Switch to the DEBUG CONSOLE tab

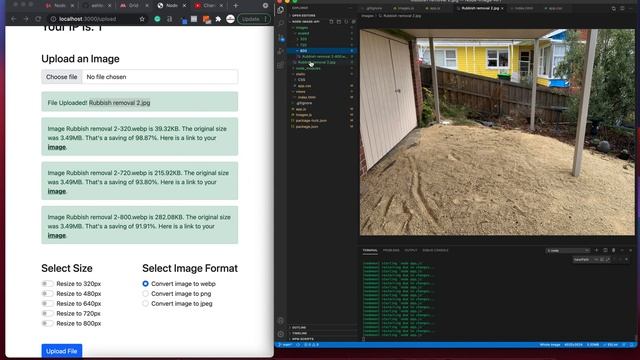[x=435, y=250]
